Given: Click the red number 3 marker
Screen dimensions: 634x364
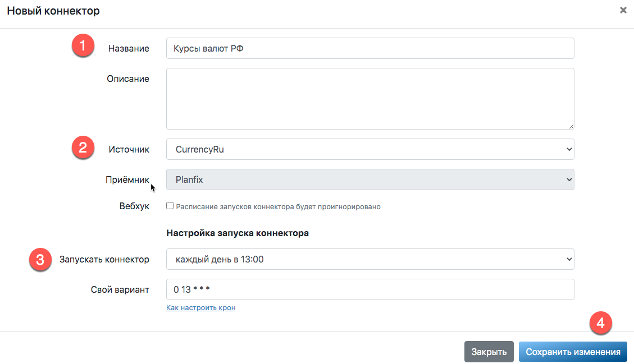Looking at the screenshot, I should 40,260.
